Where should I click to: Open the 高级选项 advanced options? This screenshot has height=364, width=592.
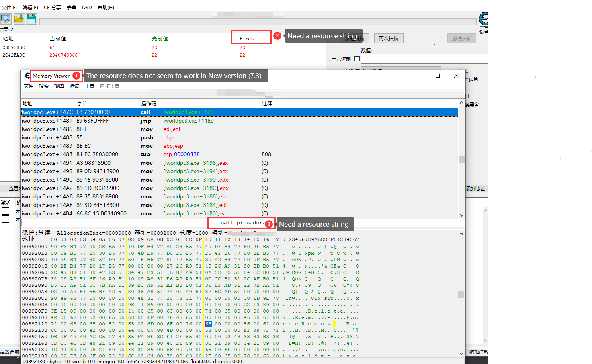(10, 351)
